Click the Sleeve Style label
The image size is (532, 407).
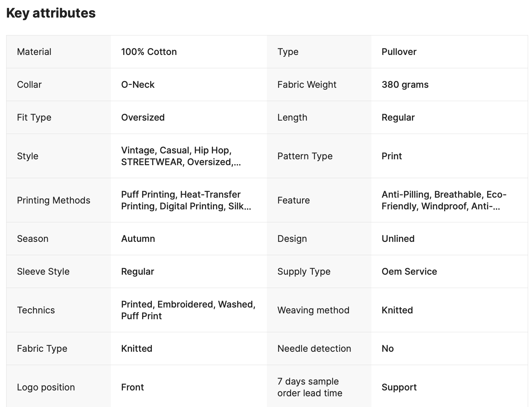(43, 271)
